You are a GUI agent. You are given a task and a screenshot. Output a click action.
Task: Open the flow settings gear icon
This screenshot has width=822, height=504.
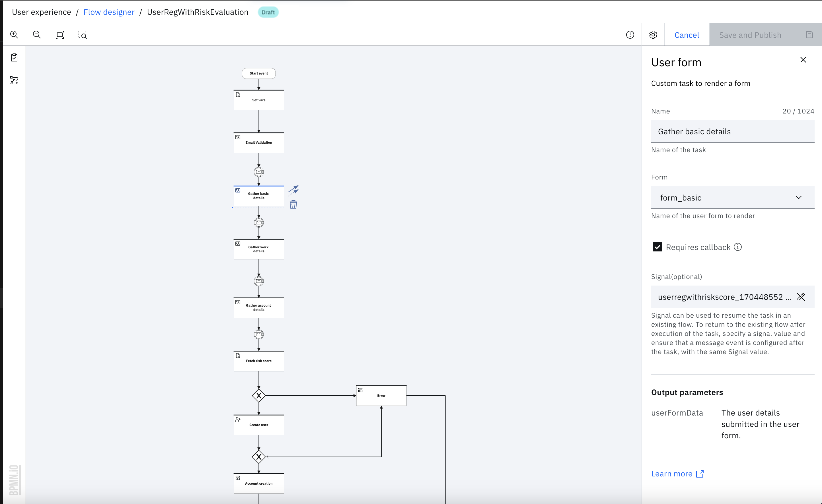(653, 35)
